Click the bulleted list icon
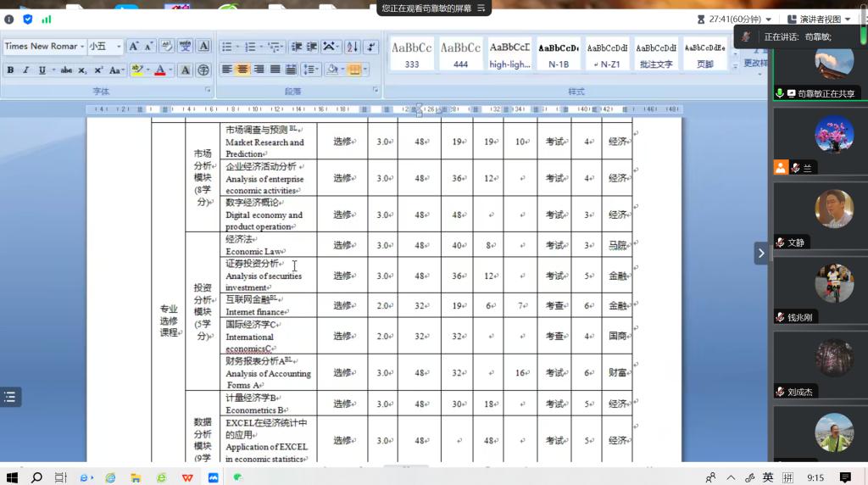 point(226,47)
